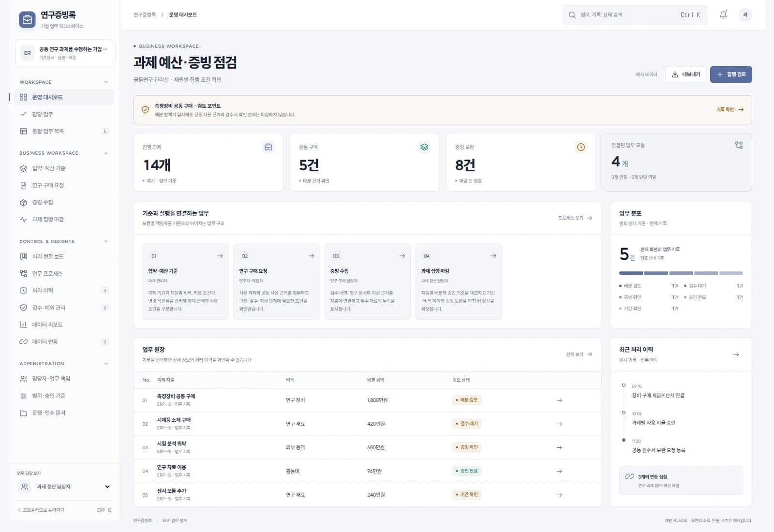The width and height of the screenshot is (774, 532).
Task: Click the notification bell icon
Action: click(x=723, y=15)
